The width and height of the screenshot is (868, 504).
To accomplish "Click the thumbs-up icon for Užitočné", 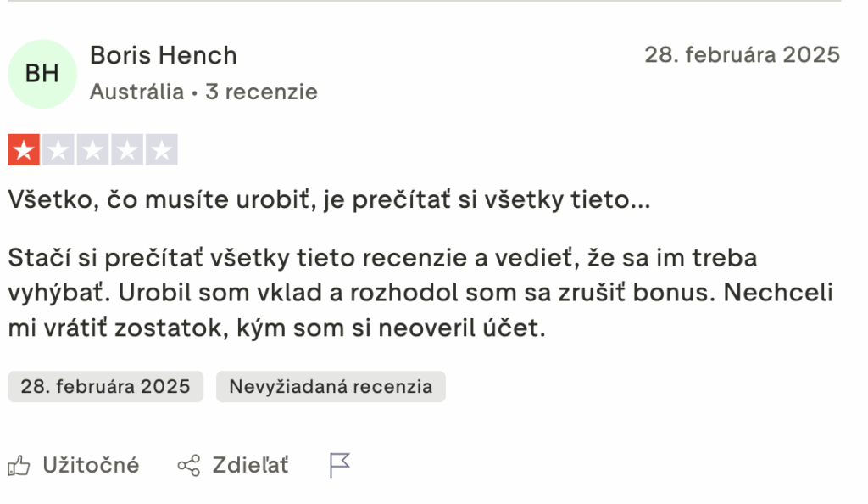I will pyautogui.click(x=19, y=465).
